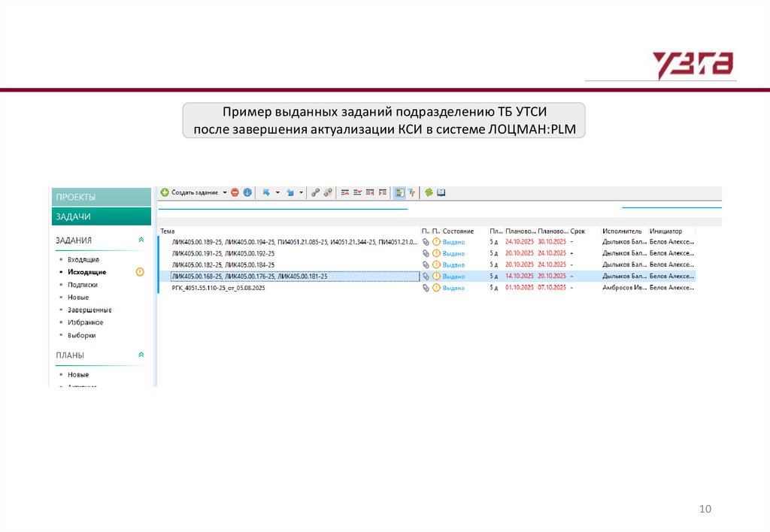
Task: Select task row ЛИК405.00.191-25, ЛИК405.00.192-25
Action: [x=427, y=253]
